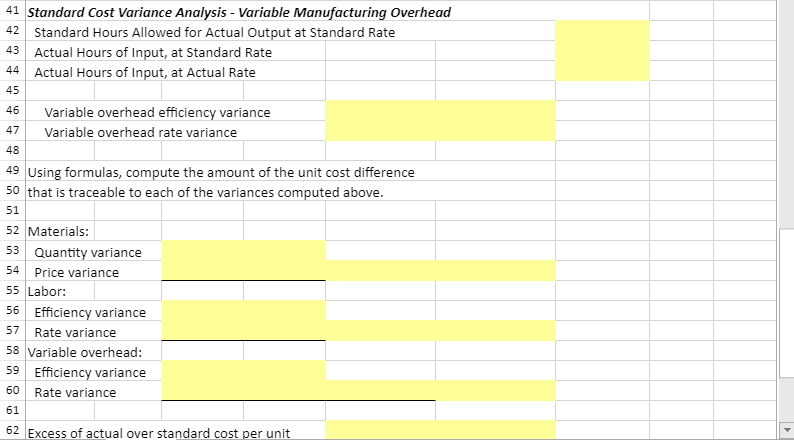Select the 'Labor:' cell

(x=47, y=292)
